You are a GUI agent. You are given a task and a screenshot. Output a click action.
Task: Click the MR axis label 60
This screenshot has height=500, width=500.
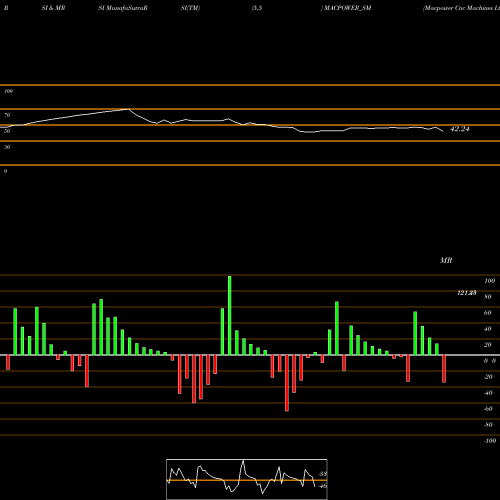coord(487,313)
